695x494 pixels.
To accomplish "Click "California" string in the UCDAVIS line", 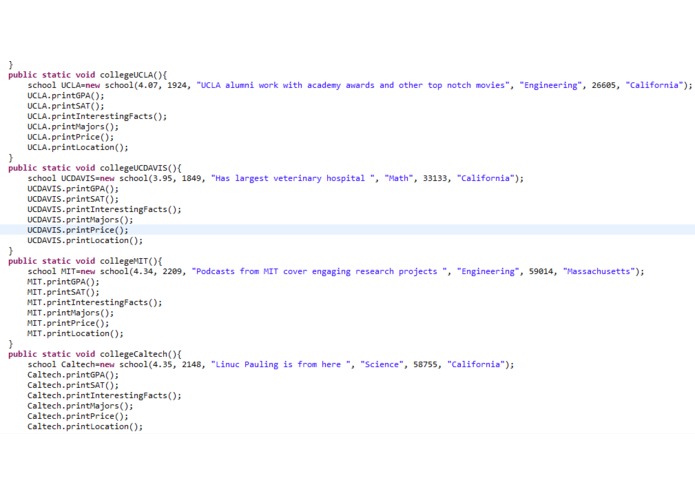I will point(485,178).
